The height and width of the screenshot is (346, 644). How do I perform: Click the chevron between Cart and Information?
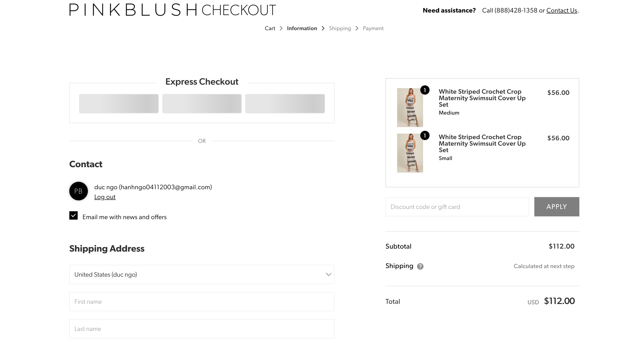pyautogui.click(x=281, y=29)
